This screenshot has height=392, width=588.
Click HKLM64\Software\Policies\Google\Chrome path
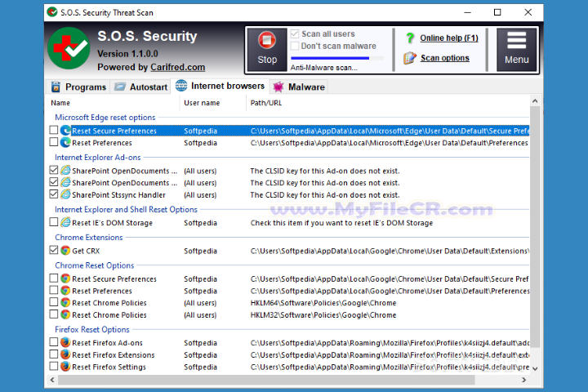323,303
